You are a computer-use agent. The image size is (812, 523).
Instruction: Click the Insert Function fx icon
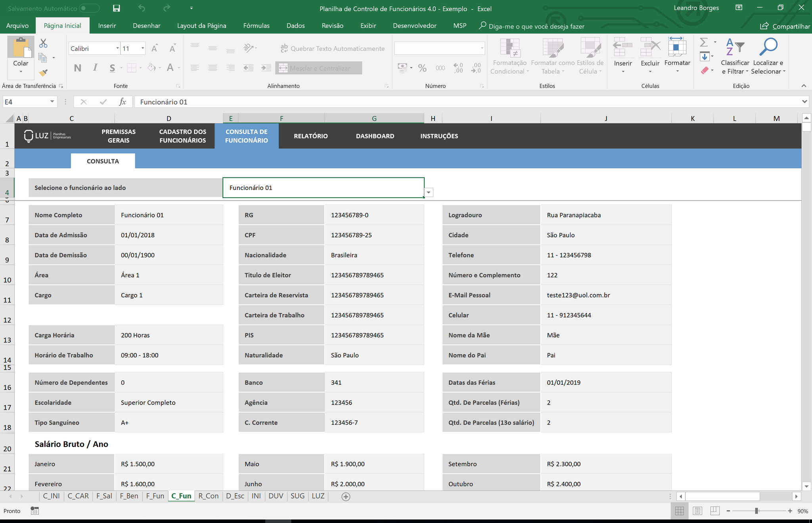[123, 102]
